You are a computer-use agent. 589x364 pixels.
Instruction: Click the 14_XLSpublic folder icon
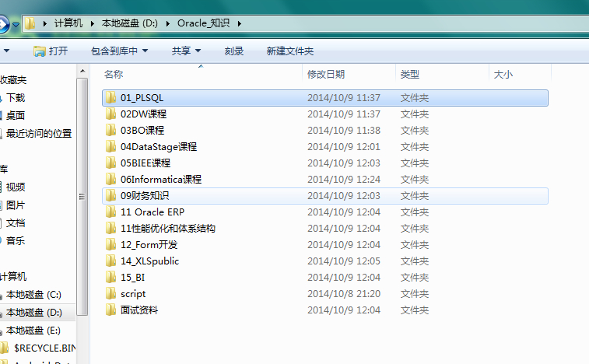point(110,261)
